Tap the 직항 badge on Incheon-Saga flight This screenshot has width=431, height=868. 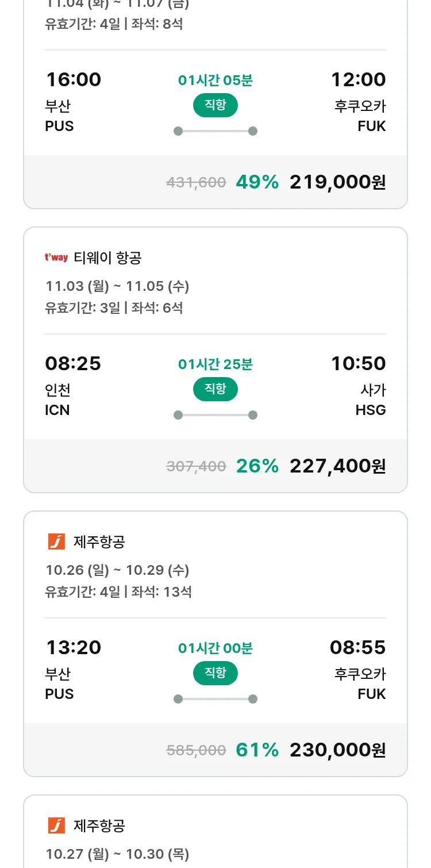point(215,389)
